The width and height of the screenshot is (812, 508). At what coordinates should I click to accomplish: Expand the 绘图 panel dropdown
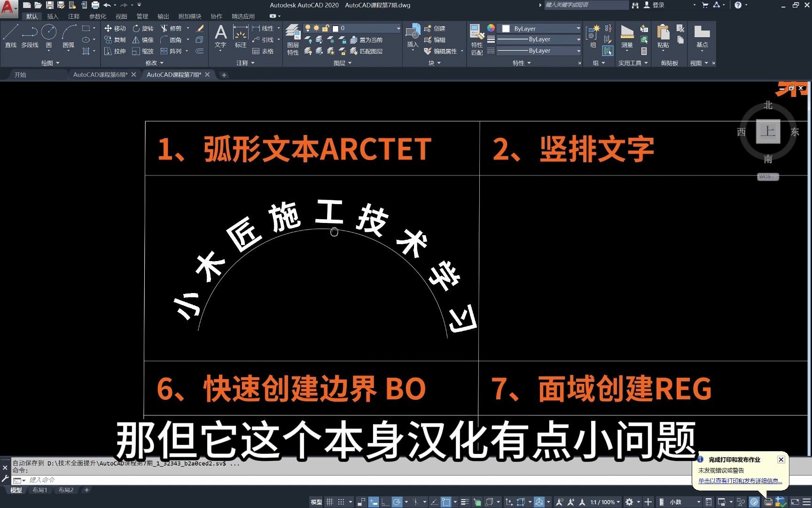[57, 63]
